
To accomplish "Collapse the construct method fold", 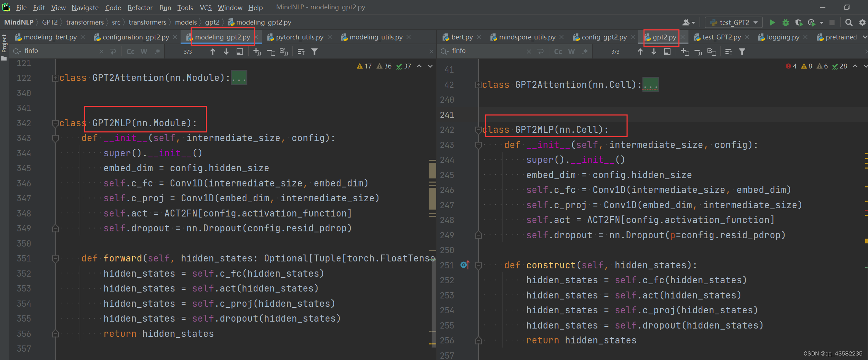I will pos(478,265).
